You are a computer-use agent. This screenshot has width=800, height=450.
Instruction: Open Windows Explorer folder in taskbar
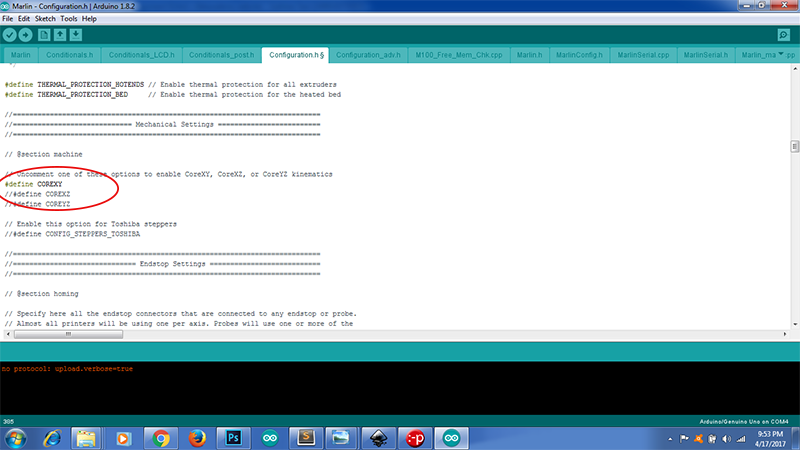point(86,439)
